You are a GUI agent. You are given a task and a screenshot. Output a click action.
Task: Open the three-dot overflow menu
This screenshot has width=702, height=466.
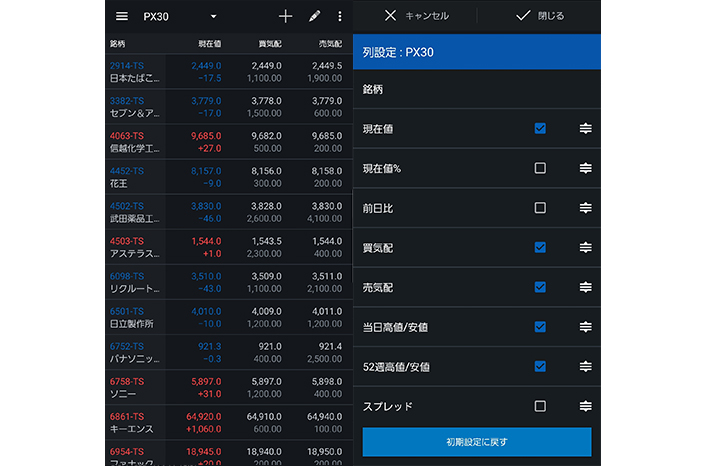tap(340, 17)
